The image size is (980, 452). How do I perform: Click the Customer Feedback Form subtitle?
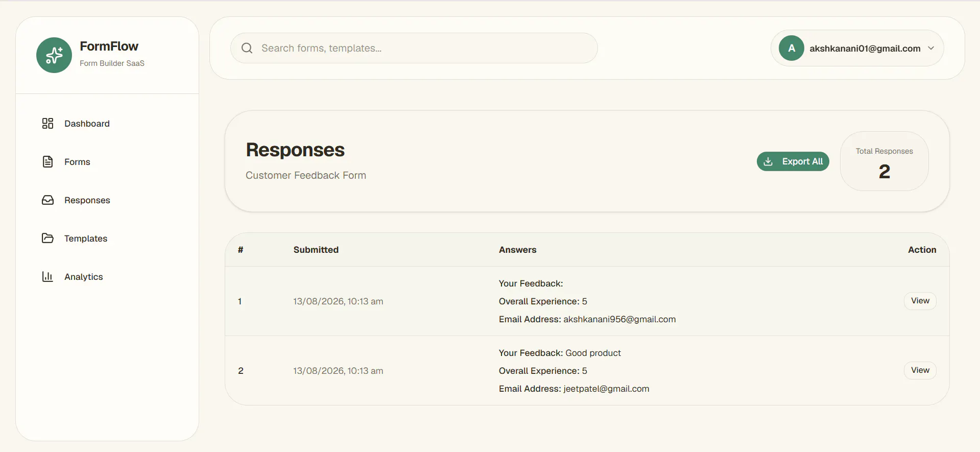click(306, 175)
